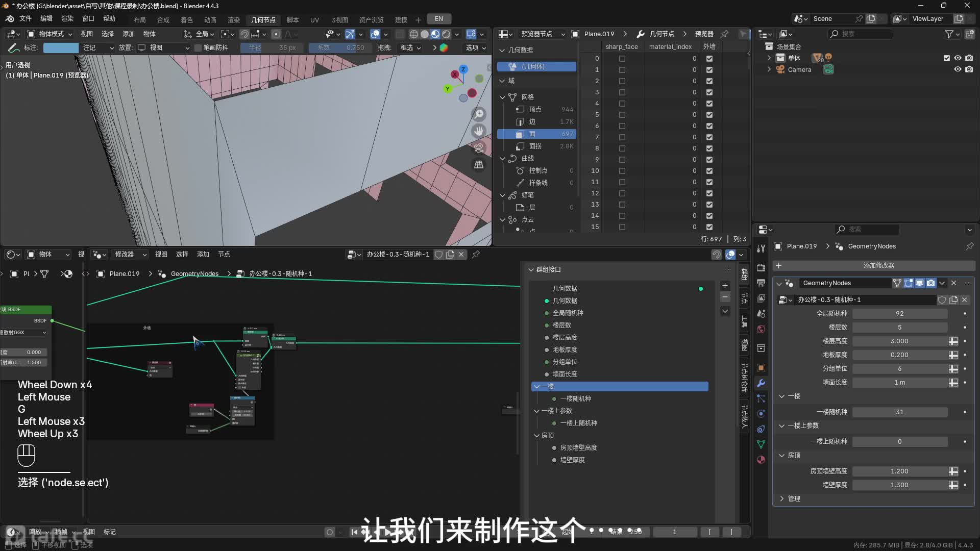Open the 框选 drag mode dropdown
Viewport: 980px width, 551px height.
(x=410, y=48)
